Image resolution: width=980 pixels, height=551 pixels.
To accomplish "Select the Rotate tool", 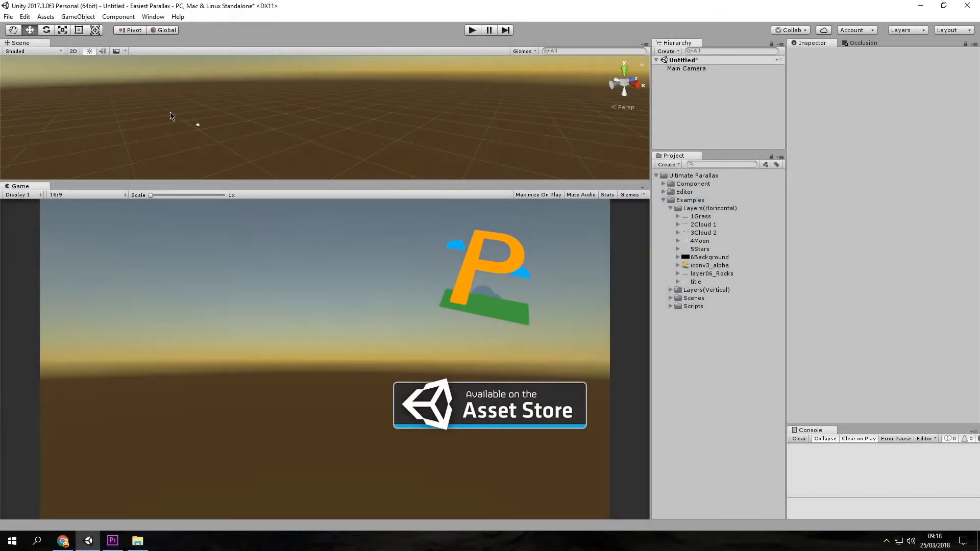I will [x=46, y=30].
